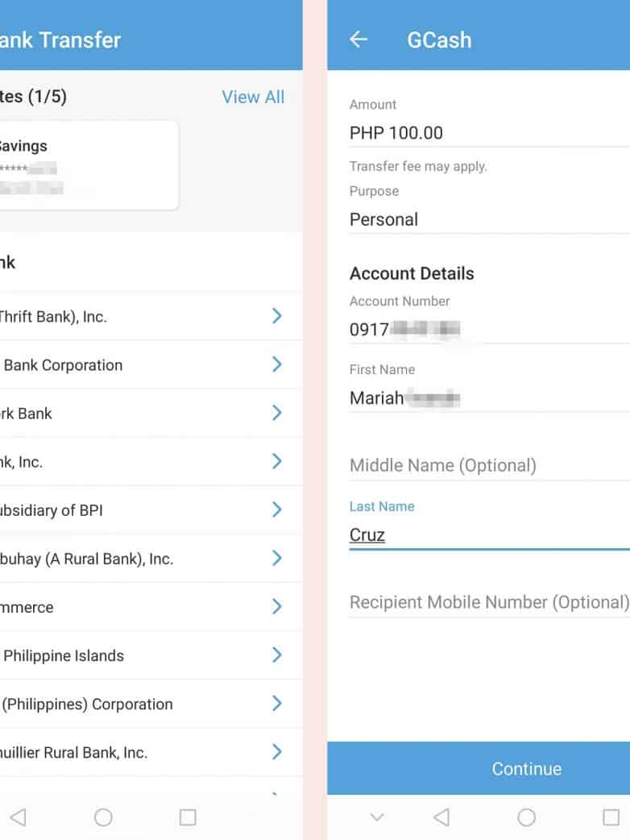Open the subsidiary of BPI chevron
Screen dimensions: 630x840
tap(276, 509)
